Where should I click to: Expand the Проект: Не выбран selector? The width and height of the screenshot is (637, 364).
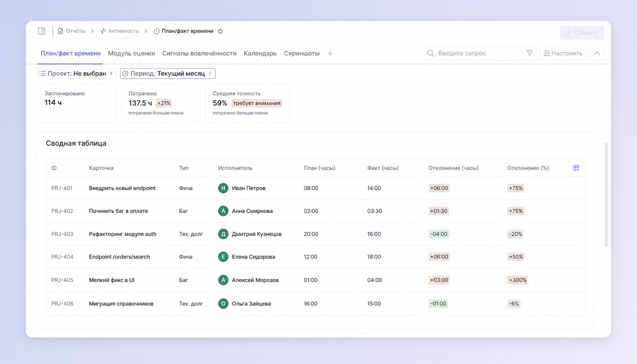click(76, 73)
